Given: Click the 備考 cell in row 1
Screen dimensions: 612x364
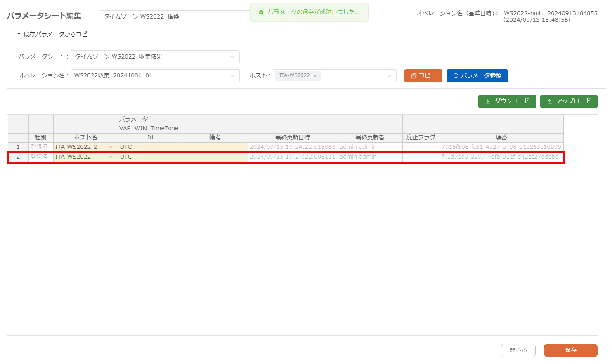Looking at the screenshot, I should pyautogui.click(x=215, y=147).
